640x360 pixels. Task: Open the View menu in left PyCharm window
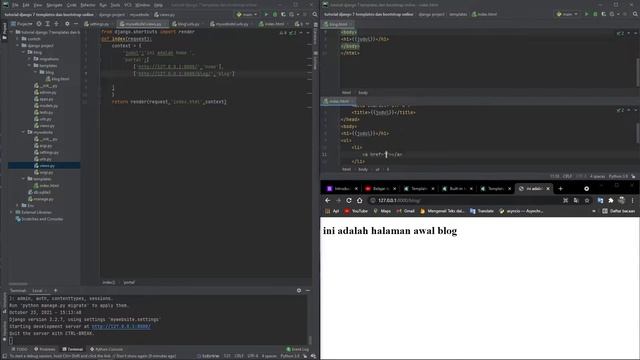coord(38,5)
